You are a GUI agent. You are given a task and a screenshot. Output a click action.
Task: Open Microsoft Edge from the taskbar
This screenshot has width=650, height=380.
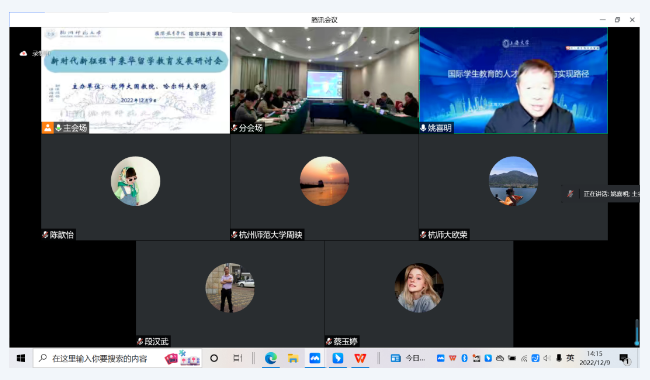(x=271, y=358)
